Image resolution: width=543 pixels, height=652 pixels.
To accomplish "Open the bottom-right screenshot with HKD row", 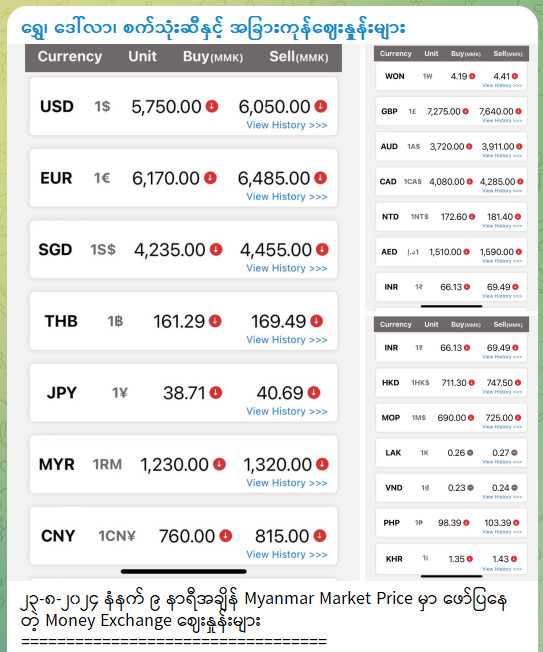I will (x=451, y=448).
